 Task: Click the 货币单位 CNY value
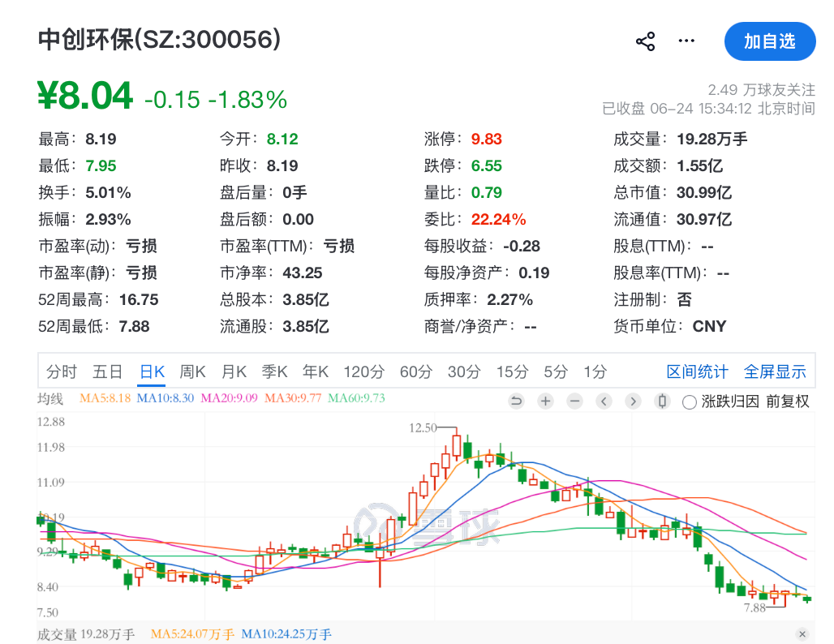[709, 327]
